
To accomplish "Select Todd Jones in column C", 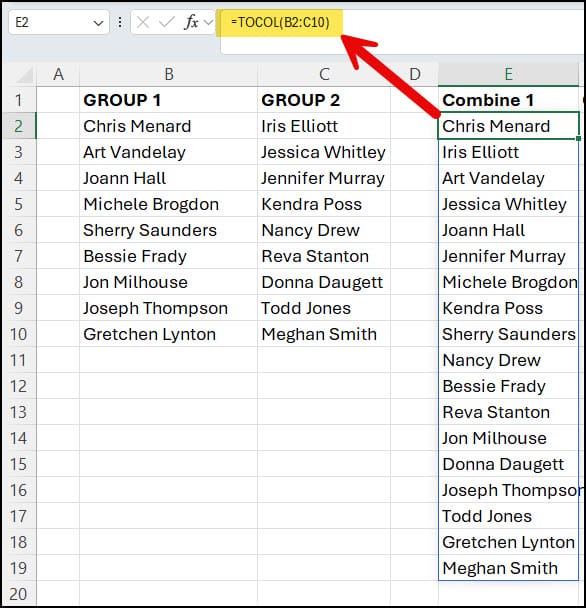I will 324,308.
